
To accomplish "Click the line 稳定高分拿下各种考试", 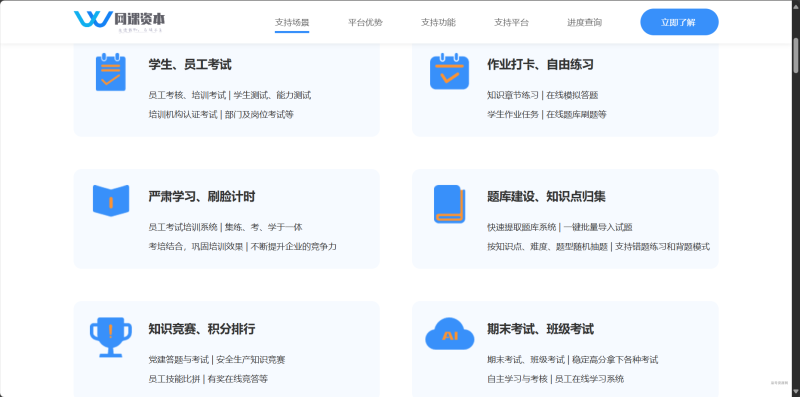I will [x=615, y=359].
